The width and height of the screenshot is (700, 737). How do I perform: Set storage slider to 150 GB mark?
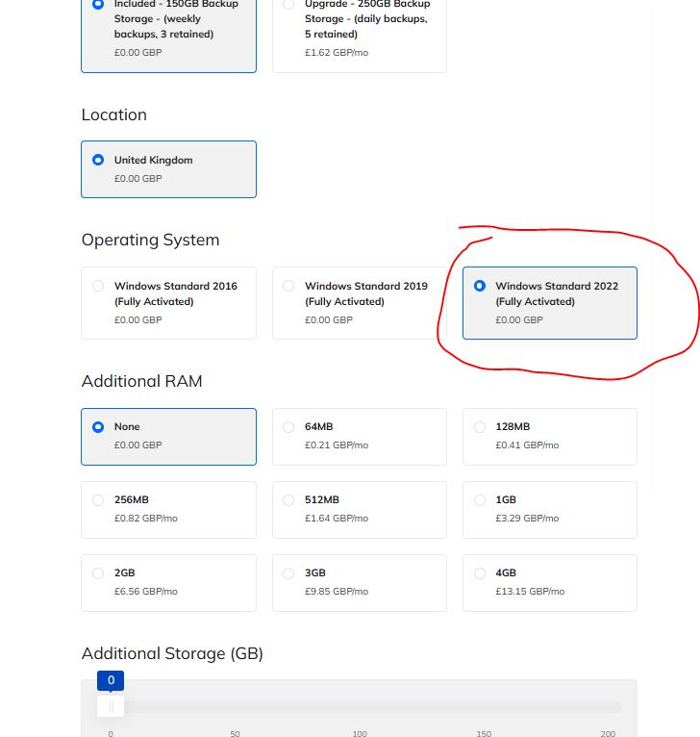(484, 707)
